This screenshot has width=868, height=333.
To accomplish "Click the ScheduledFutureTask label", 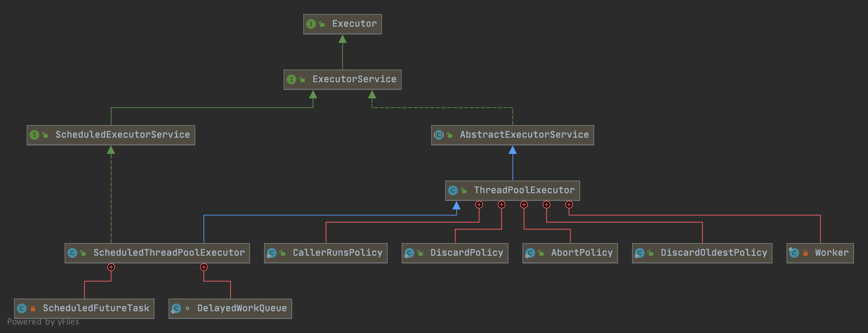I will click(96, 308).
